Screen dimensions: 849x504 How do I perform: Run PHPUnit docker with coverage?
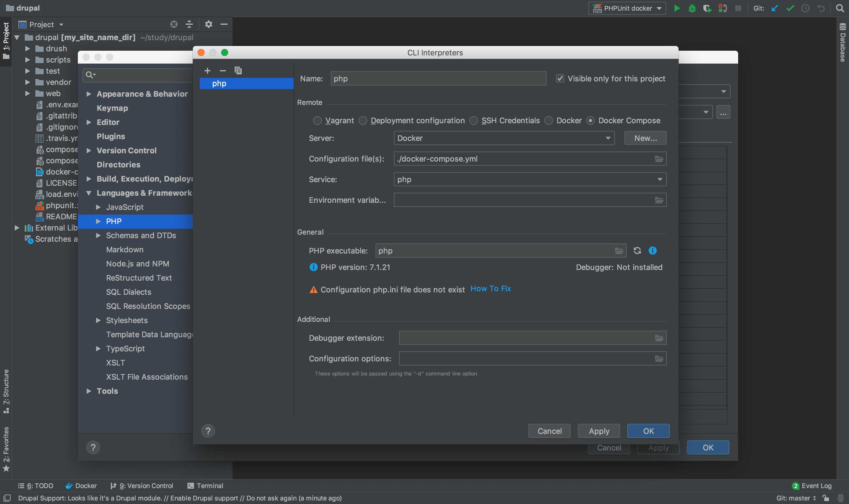[707, 8]
